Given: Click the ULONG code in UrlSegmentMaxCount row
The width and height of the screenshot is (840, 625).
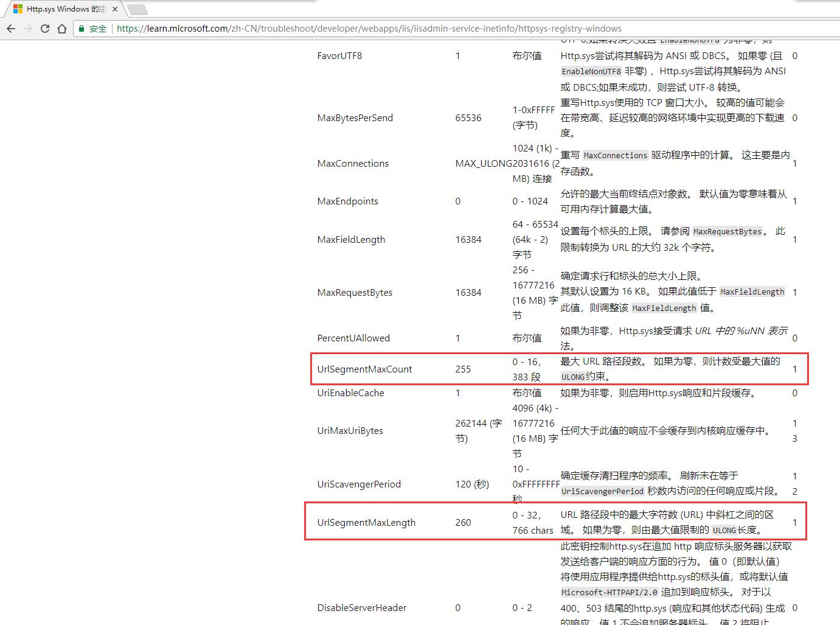Looking at the screenshot, I should [x=573, y=377].
